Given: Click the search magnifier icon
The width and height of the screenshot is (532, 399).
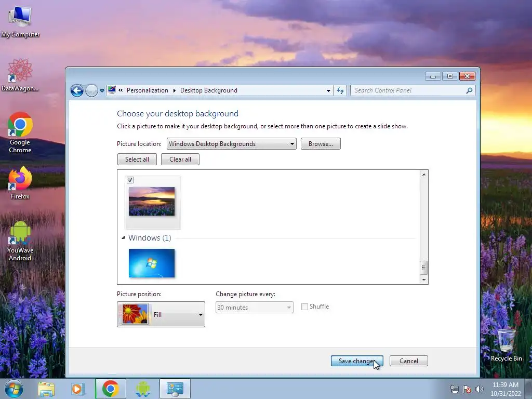Looking at the screenshot, I should (x=469, y=90).
